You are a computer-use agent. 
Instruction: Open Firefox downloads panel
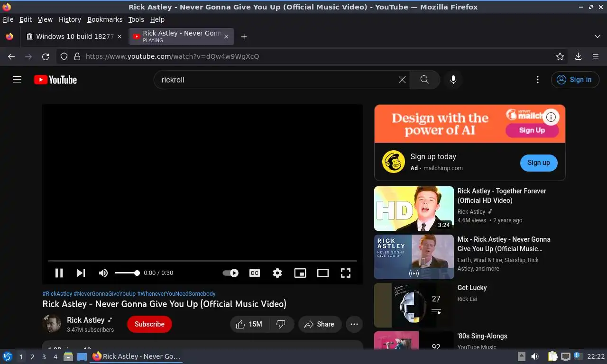click(579, 56)
